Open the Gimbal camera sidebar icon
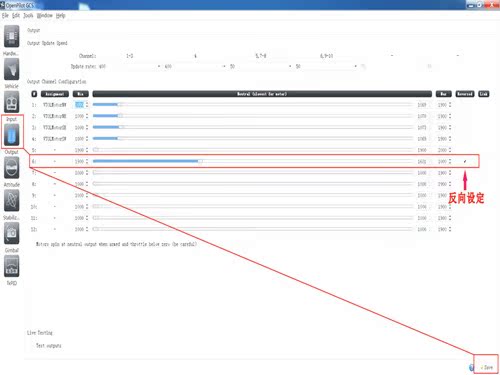 click(x=12, y=233)
